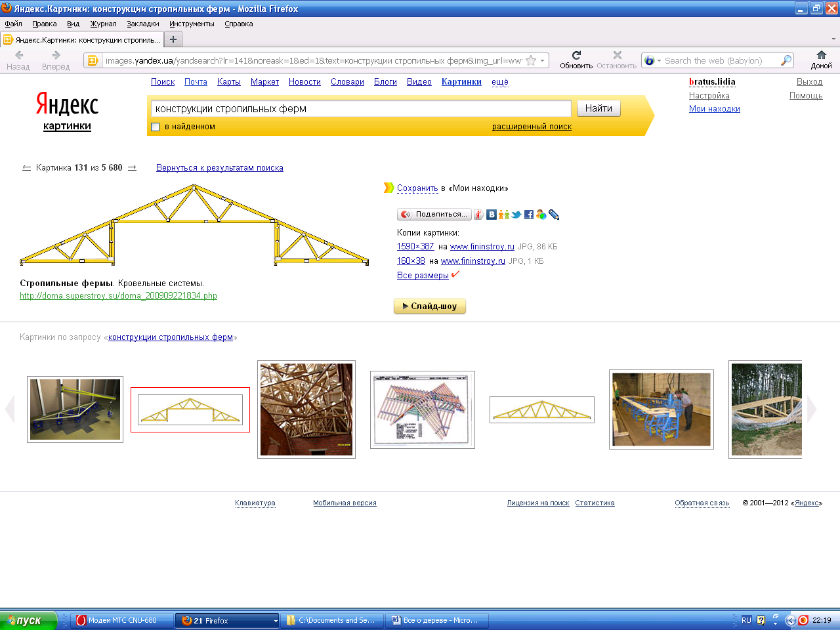
Task: Open the Поделиться share menu
Action: coord(434,215)
